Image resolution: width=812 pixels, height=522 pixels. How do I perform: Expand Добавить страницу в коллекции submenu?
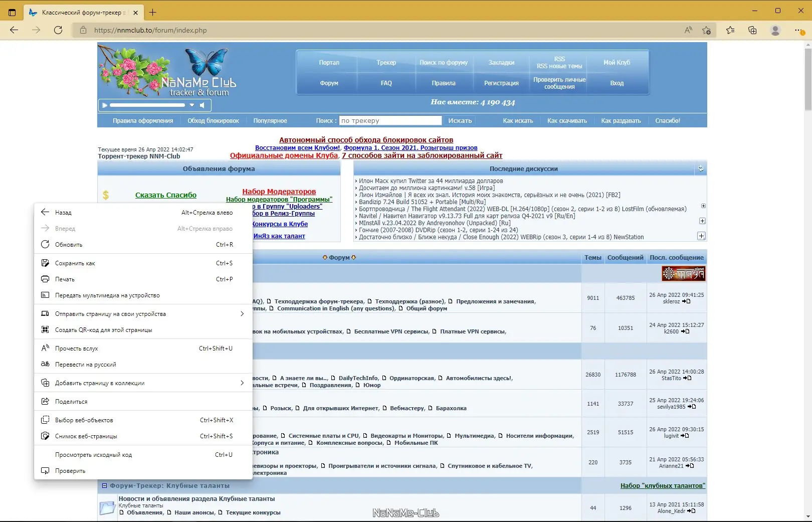coord(143,383)
